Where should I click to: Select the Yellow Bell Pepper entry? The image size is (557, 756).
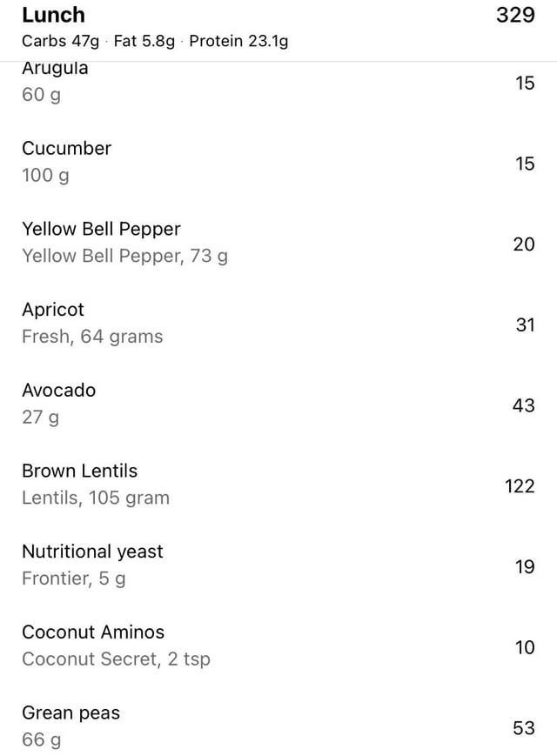coord(101,229)
